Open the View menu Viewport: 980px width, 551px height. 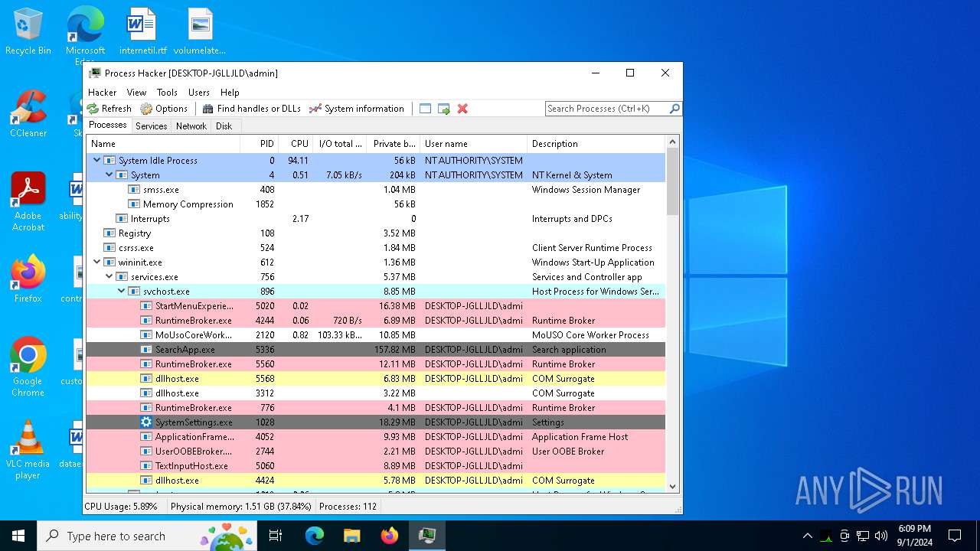click(x=136, y=92)
